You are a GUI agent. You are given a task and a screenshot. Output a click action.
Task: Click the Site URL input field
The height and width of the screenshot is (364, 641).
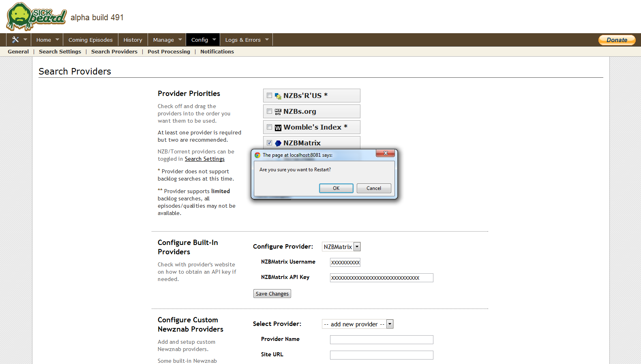[382, 355]
